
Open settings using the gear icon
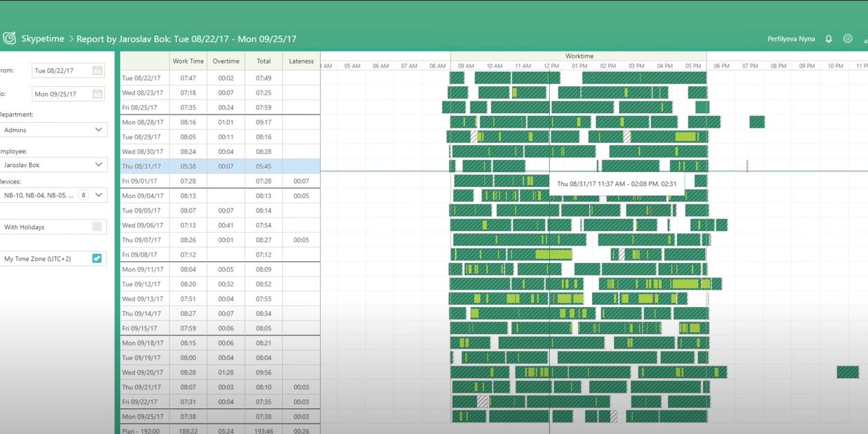[x=847, y=39]
